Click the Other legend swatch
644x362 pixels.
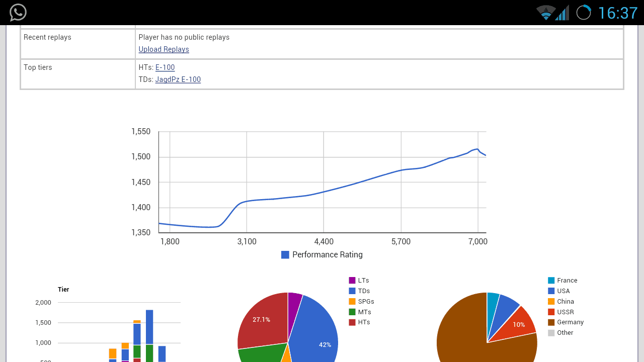551,333
